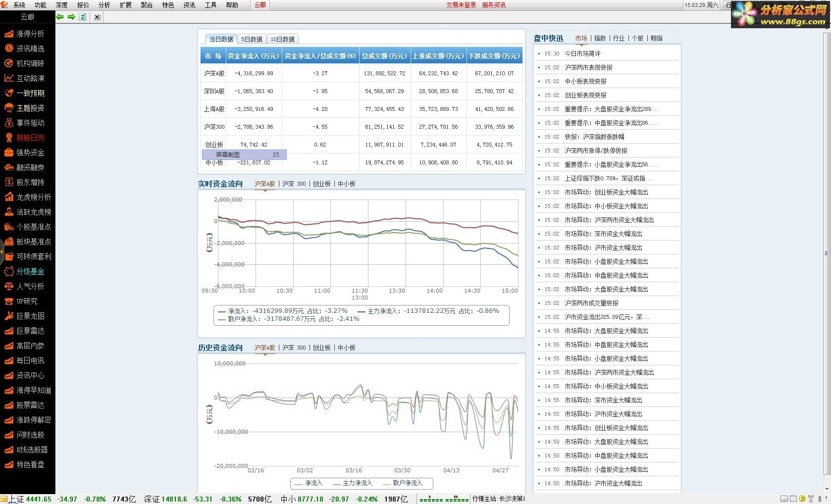Select 行业 filter in 盘中快讯
The image size is (831, 504).
click(619, 38)
